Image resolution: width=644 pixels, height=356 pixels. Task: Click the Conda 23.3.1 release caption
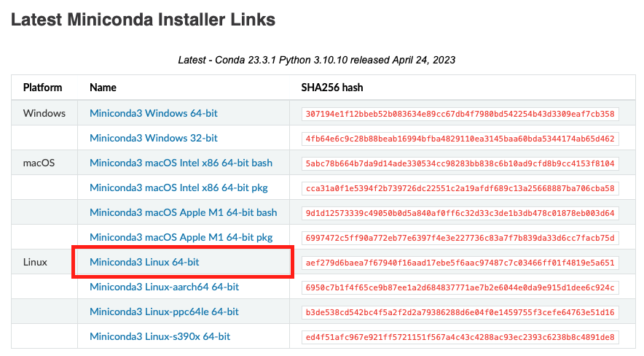[x=317, y=60]
